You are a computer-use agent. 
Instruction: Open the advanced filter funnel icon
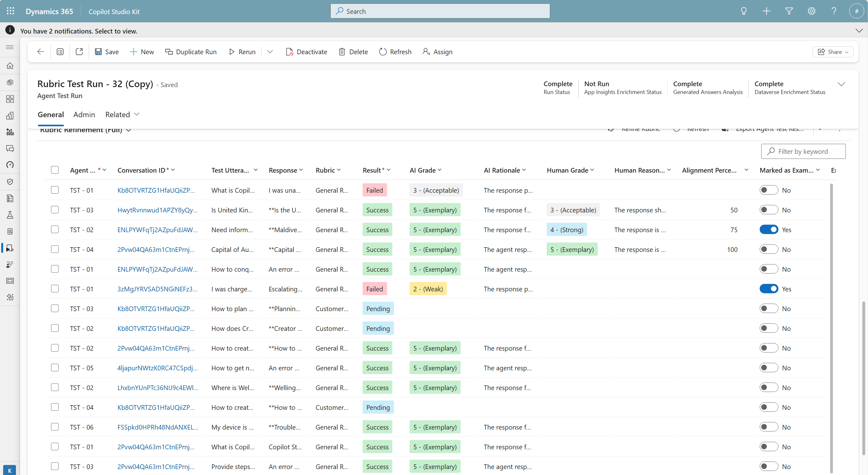789,11
